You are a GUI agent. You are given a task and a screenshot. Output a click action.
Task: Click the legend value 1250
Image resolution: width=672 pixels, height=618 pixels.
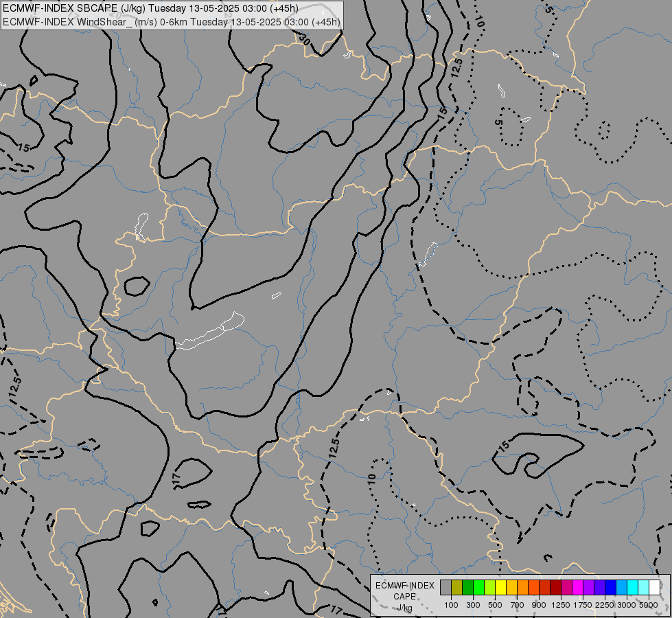coord(561,605)
